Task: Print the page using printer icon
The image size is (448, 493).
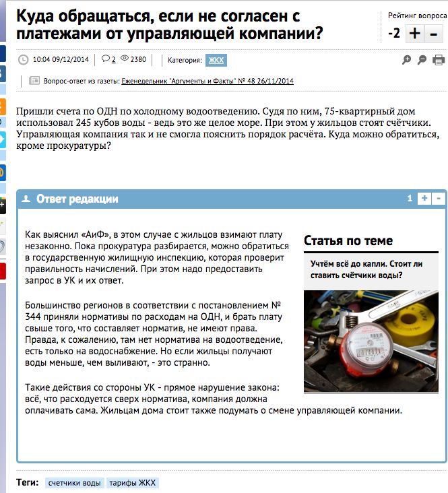Action: point(439,60)
